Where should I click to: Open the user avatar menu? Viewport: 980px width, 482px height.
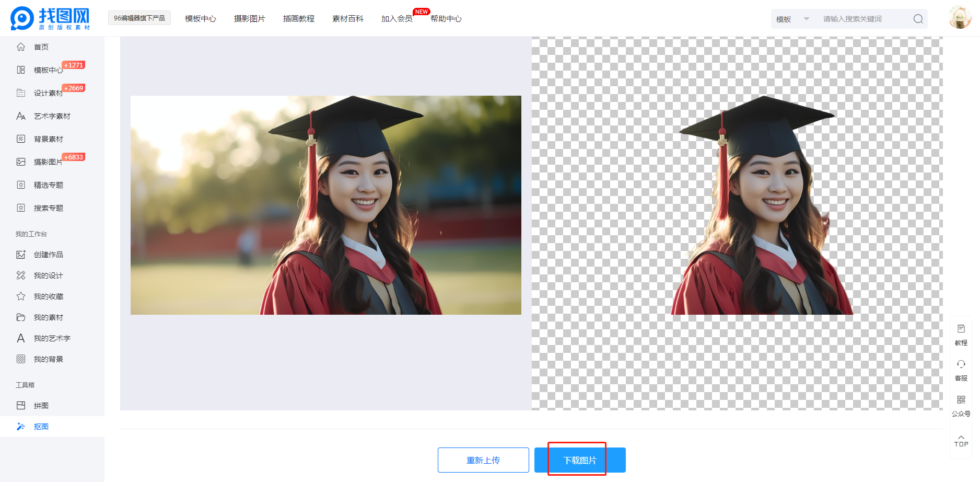[960, 18]
